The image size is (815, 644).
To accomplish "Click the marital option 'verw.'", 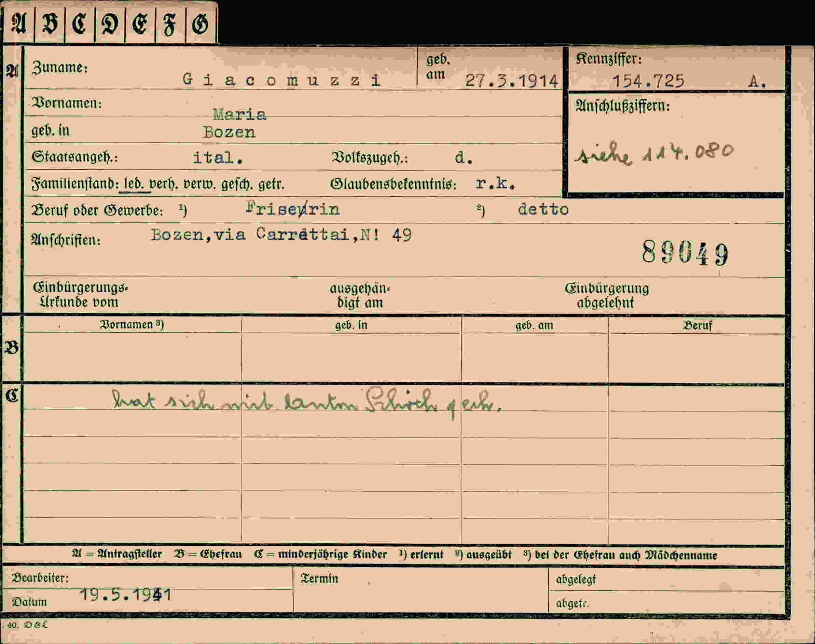I will (x=199, y=184).
